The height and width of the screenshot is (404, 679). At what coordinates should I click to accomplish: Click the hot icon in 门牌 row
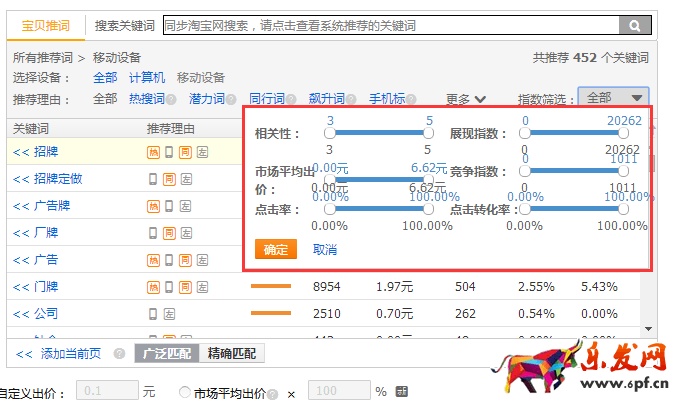point(153,287)
